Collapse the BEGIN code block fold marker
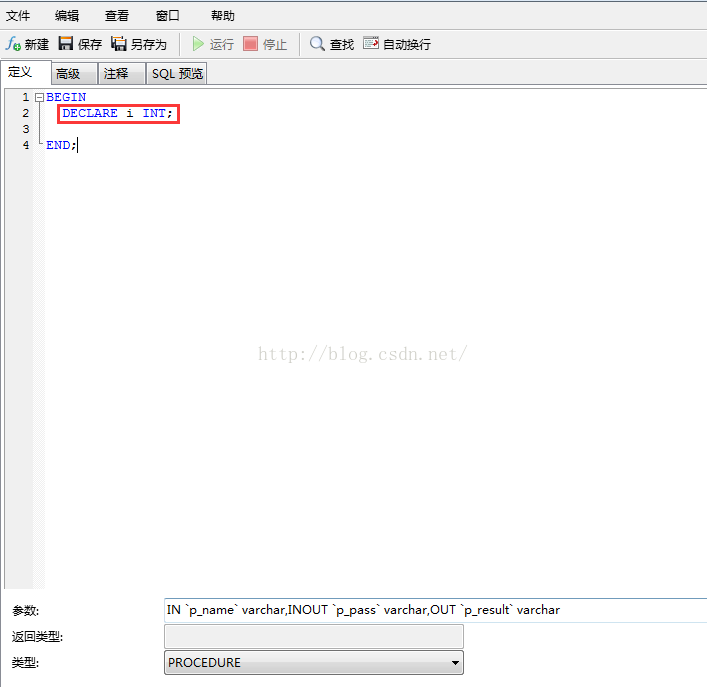Image resolution: width=707 pixels, height=687 pixels. coord(39,97)
